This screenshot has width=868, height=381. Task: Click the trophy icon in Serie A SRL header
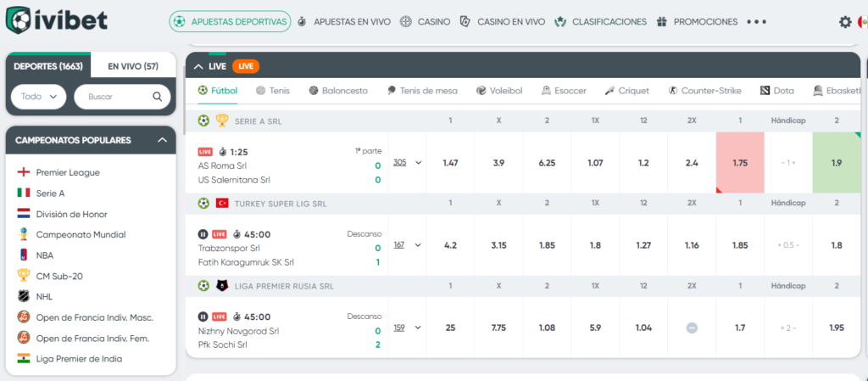click(x=221, y=120)
